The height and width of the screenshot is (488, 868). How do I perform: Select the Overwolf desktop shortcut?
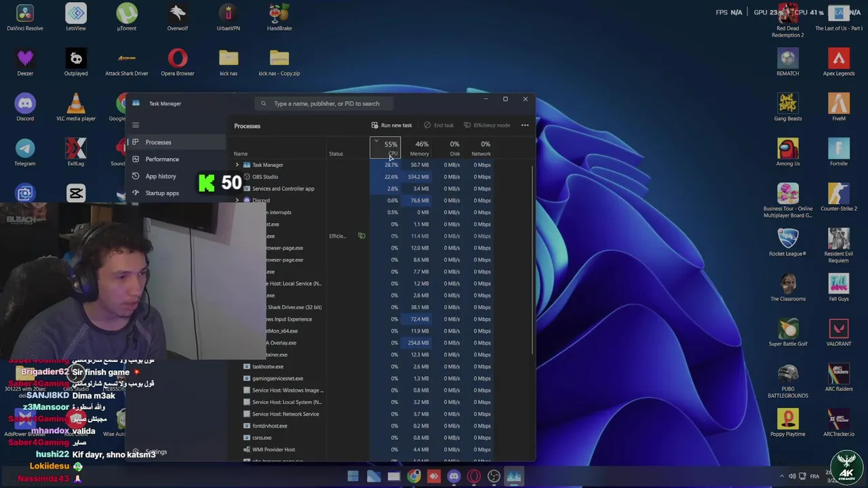(178, 17)
